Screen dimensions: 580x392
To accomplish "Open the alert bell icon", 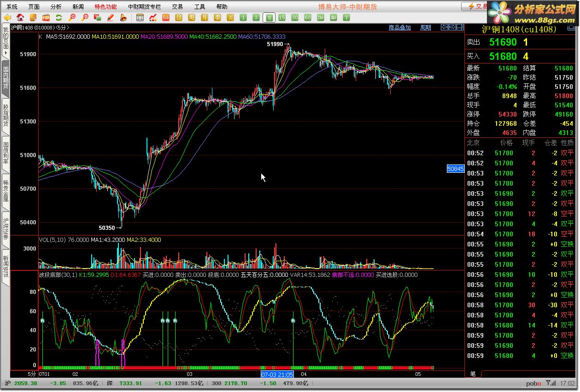I will (123, 18).
